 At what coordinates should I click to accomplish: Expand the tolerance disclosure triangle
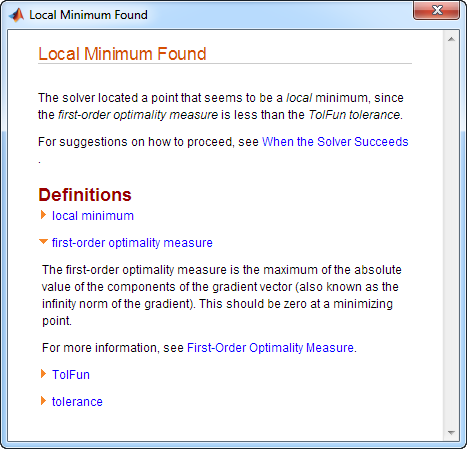pos(43,401)
